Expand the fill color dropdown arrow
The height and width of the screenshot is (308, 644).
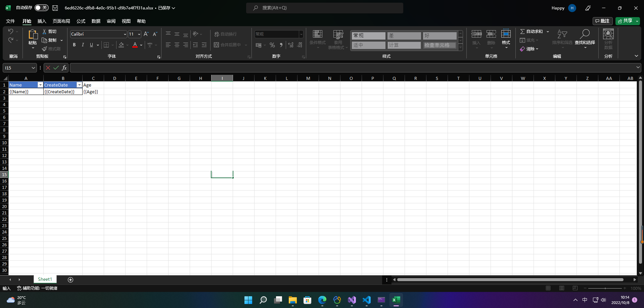tap(127, 45)
